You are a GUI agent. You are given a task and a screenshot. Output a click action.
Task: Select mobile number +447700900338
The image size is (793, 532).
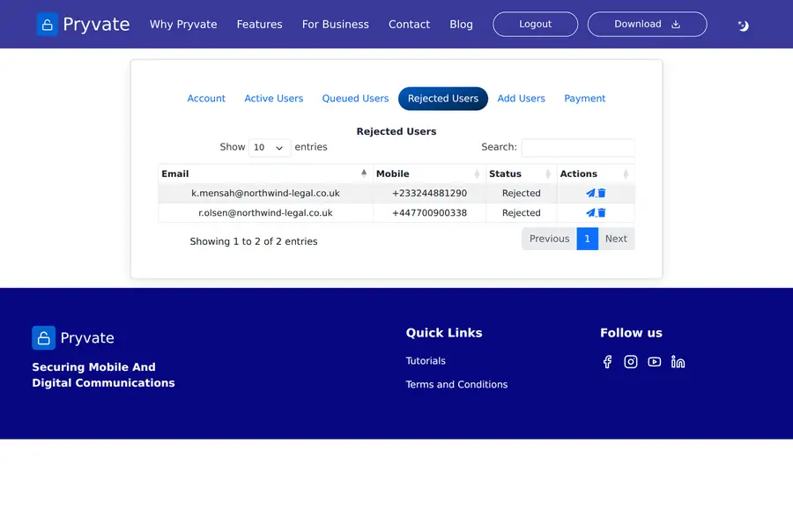(x=429, y=213)
